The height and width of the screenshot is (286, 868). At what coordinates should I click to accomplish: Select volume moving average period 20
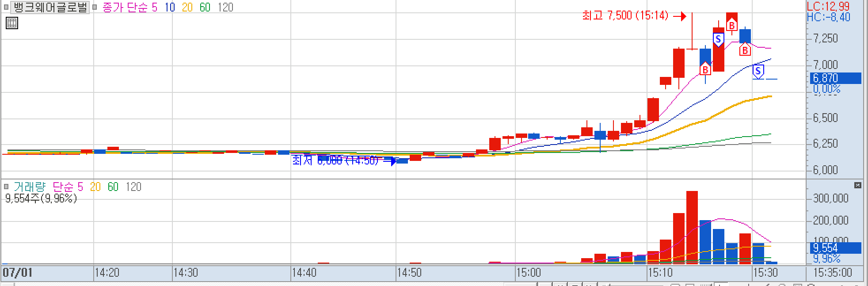[x=95, y=187]
